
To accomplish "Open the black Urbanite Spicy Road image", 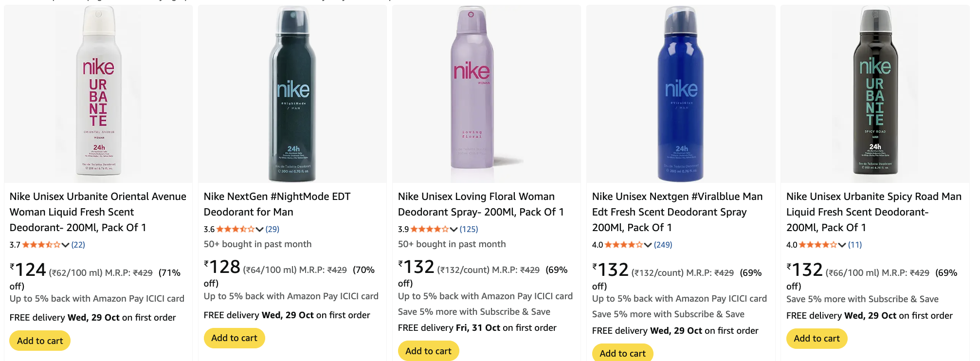I will [875, 92].
